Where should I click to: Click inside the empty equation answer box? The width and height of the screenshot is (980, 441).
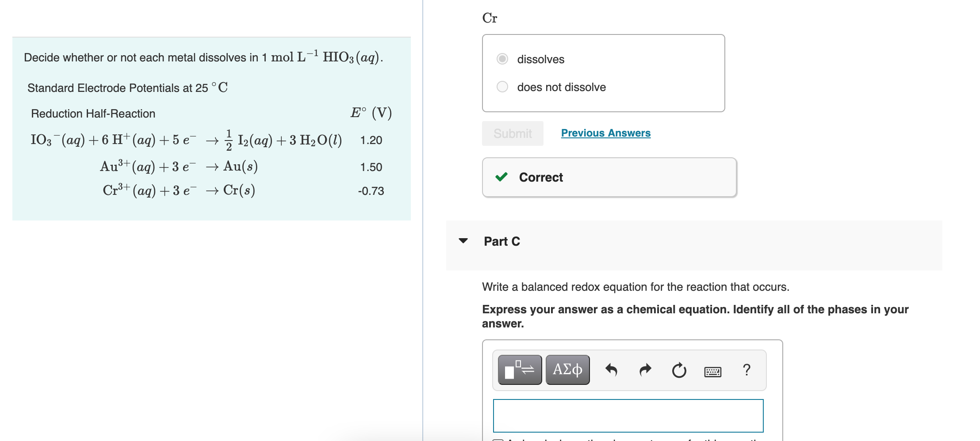[628, 415]
